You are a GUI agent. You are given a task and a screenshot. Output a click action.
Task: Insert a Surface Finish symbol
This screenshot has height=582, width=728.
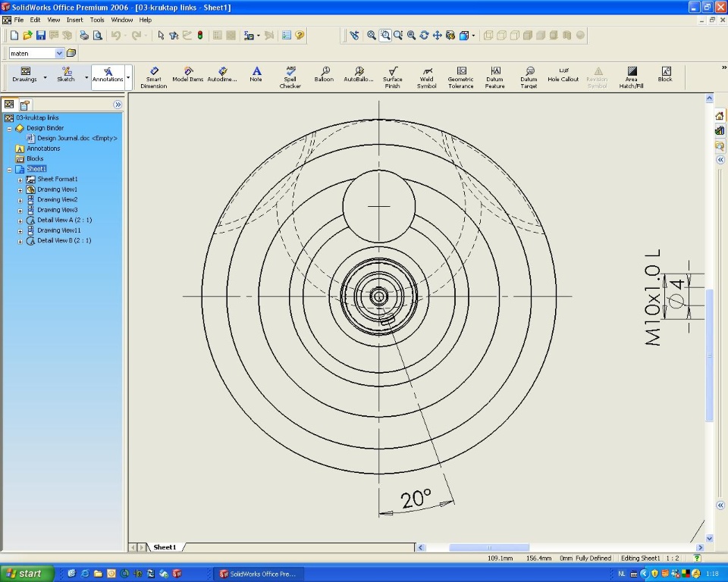[392, 77]
